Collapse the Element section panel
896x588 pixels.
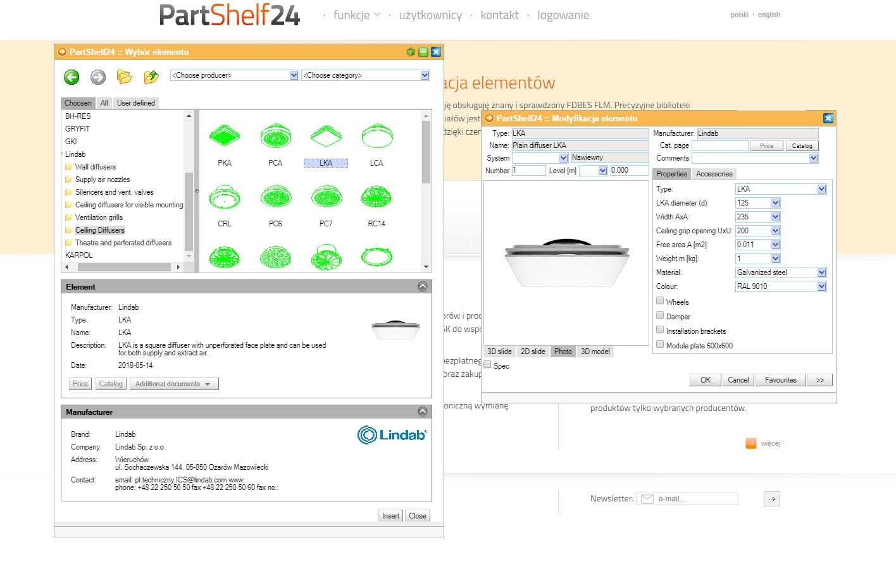[x=423, y=286]
